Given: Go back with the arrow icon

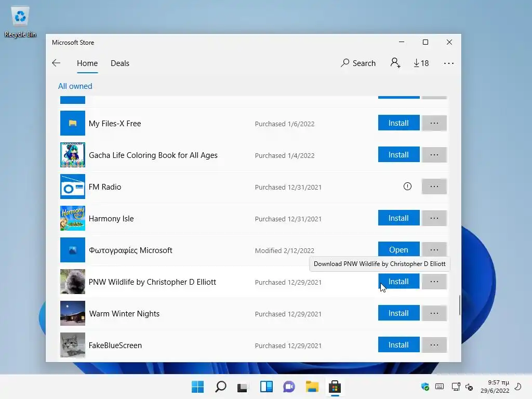Looking at the screenshot, I should click(56, 63).
